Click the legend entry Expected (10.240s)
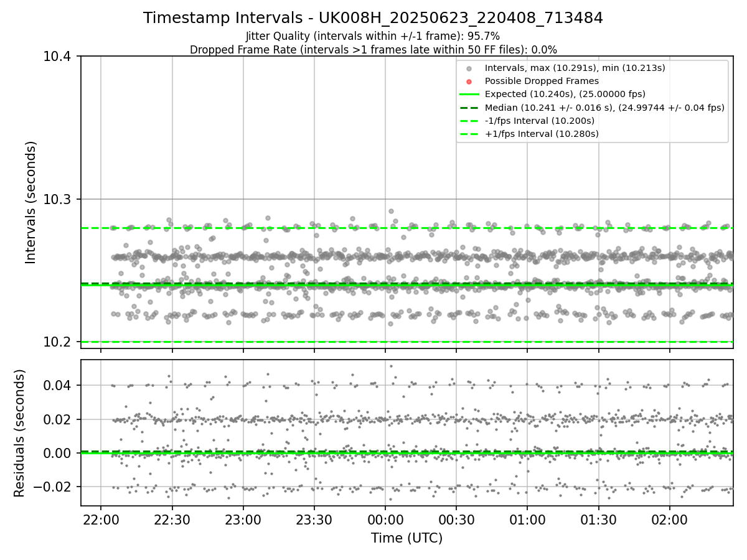 (565, 94)
